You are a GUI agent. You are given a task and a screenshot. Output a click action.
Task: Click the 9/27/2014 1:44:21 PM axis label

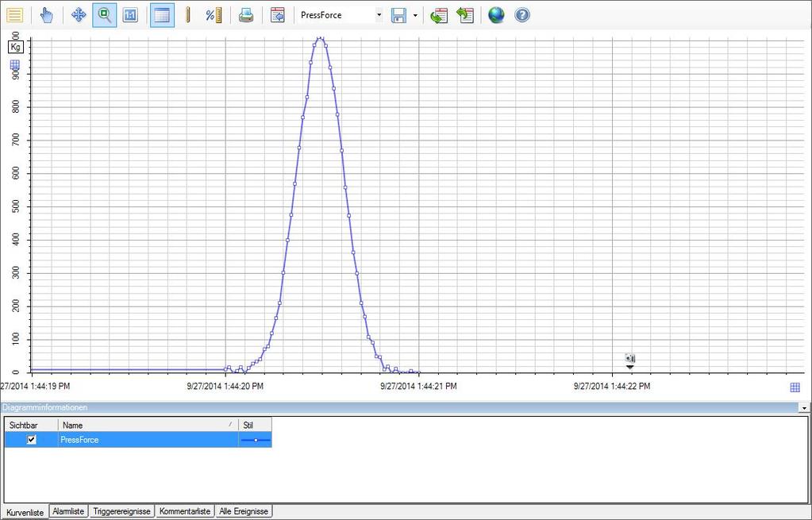pyautogui.click(x=418, y=387)
